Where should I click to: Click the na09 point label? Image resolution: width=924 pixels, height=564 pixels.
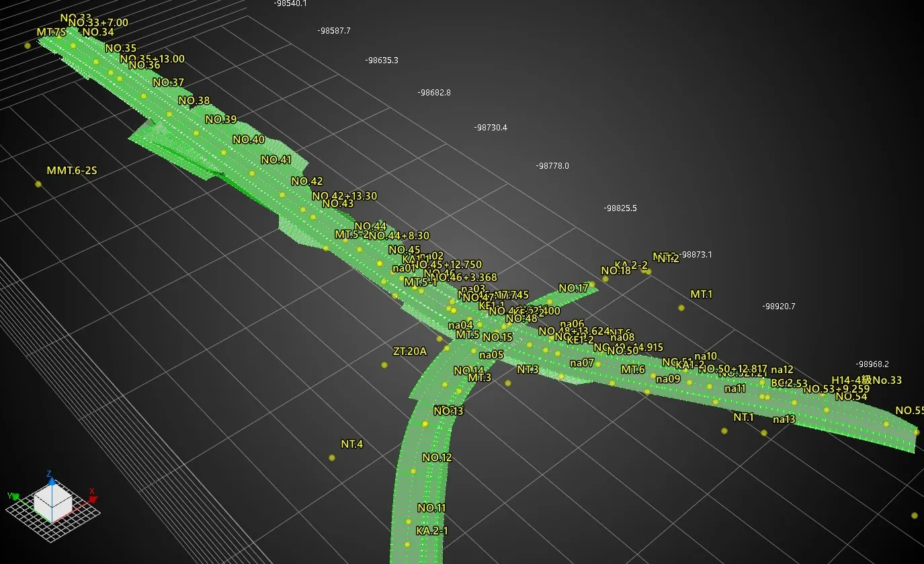669,379
